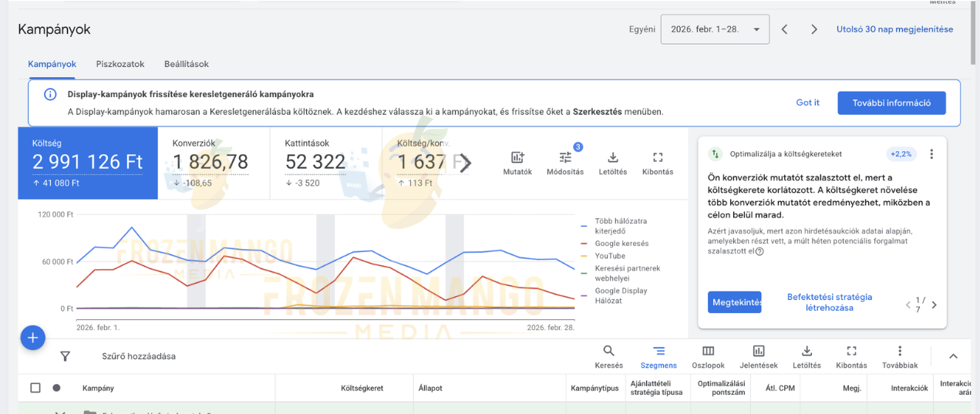Click the filter funnel icon

[66, 356]
